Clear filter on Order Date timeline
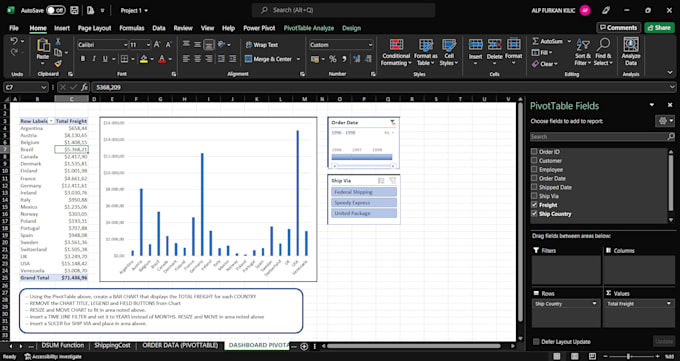Image resolution: width=680 pixels, height=361 pixels. coord(393,123)
